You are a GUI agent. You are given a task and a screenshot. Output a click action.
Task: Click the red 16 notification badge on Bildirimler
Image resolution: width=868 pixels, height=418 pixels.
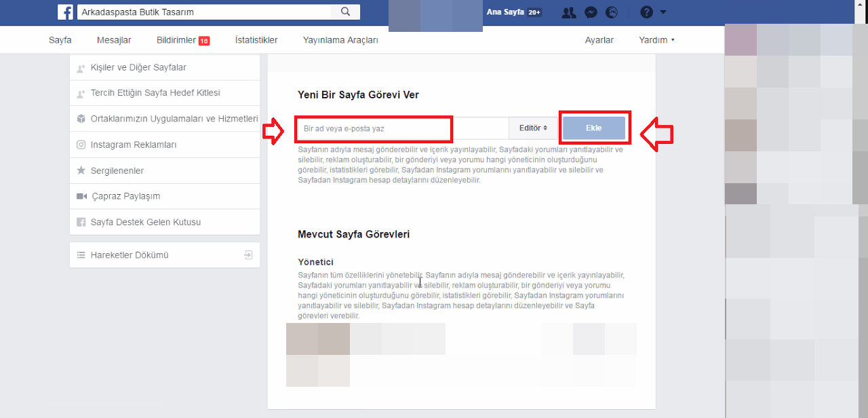204,41
